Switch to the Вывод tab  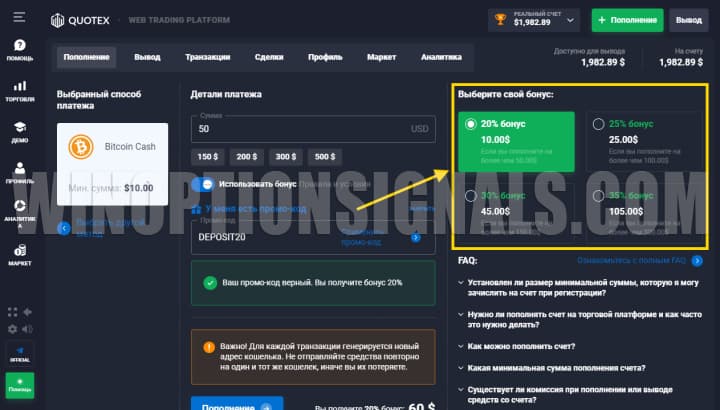(x=147, y=57)
